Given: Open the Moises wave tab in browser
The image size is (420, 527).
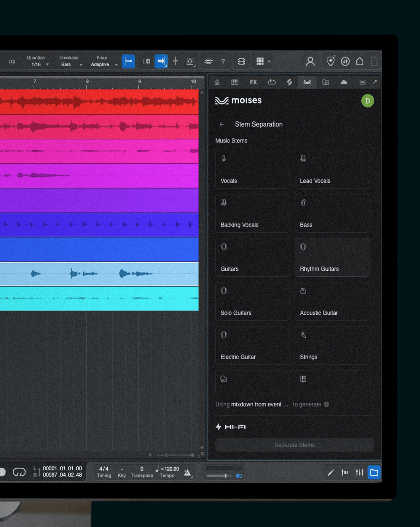Looking at the screenshot, I should pos(307,82).
